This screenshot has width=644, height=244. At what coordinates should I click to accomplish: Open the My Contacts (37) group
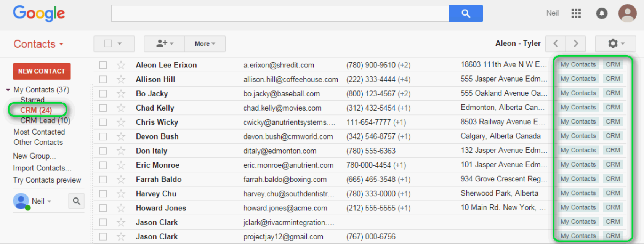(x=42, y=90)
